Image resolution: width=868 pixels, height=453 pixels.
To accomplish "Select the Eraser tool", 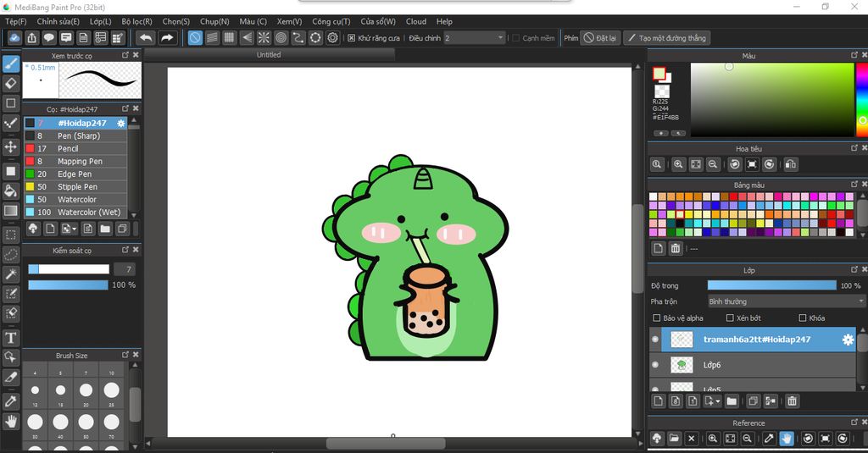I will coord(10,84).
